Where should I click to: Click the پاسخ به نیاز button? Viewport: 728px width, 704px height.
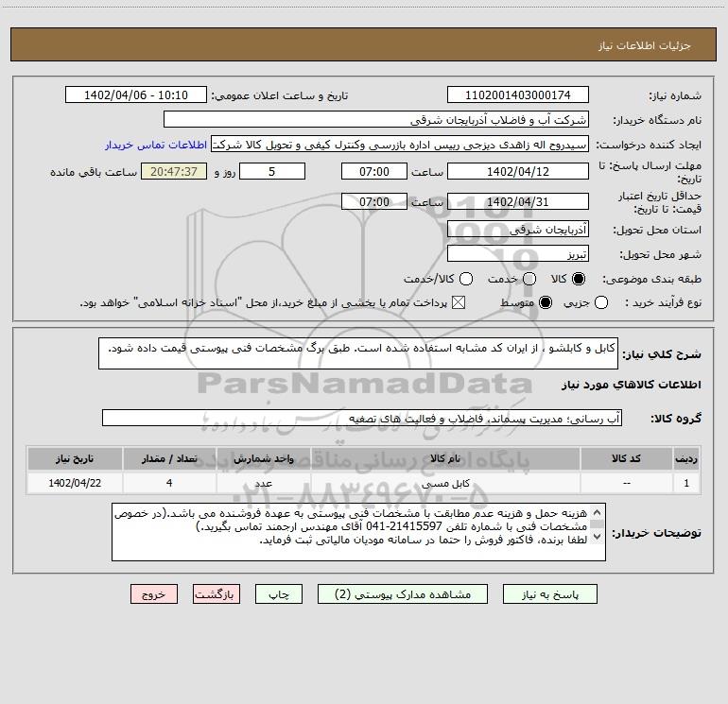click(549, 594)
